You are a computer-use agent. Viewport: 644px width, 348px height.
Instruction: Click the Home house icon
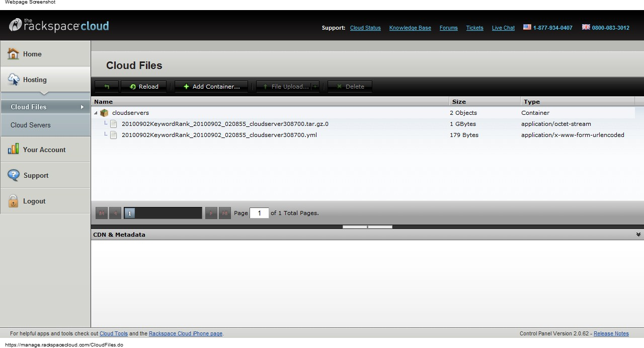pyautogui.click(x=13, y=54)
